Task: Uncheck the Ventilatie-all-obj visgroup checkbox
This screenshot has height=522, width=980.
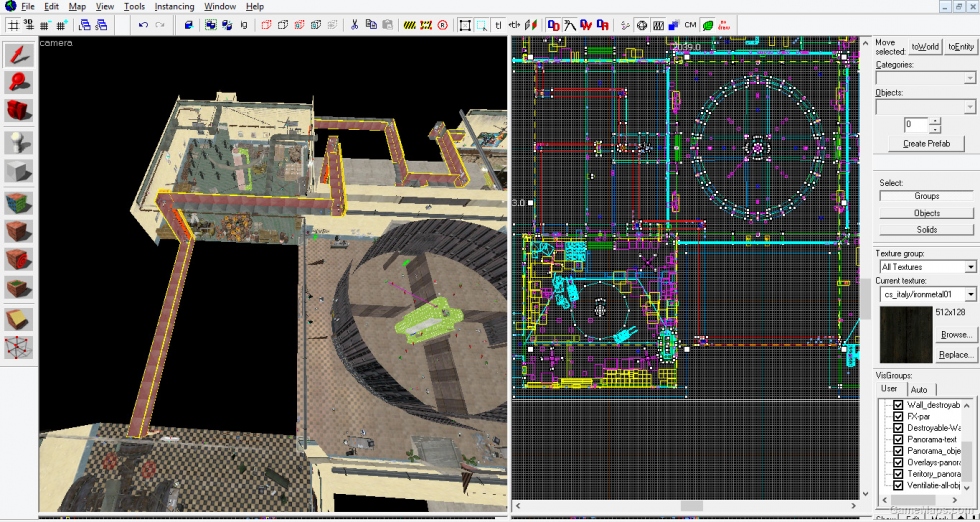Action: (x=898, y=485)
